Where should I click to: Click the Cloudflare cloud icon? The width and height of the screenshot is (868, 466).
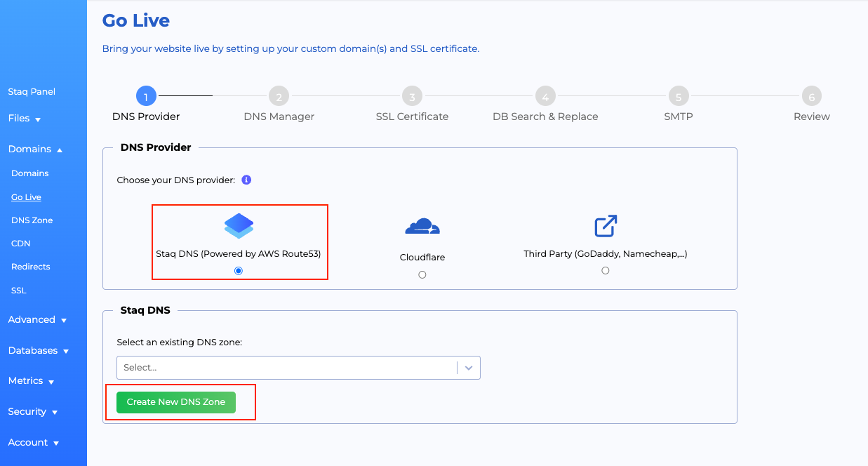(422, 227)
